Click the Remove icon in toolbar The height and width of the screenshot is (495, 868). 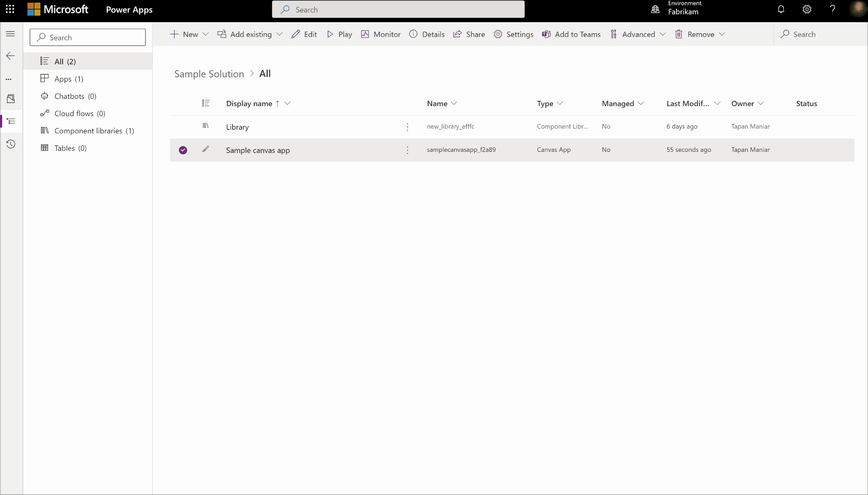[679, 34]
